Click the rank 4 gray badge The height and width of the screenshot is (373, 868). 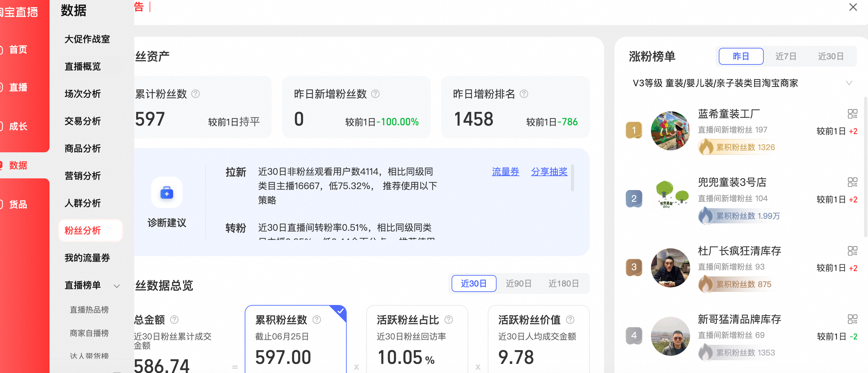[x=634, y=336]
